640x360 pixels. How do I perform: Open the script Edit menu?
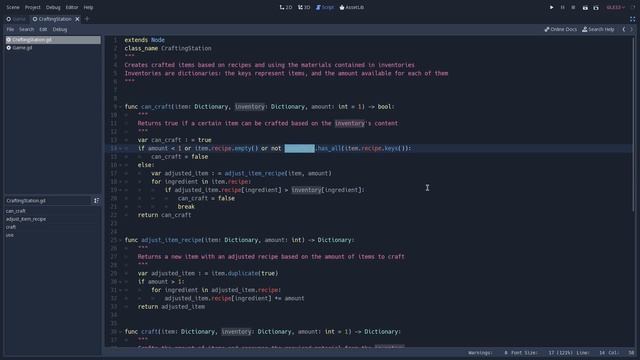coord(43,29)
